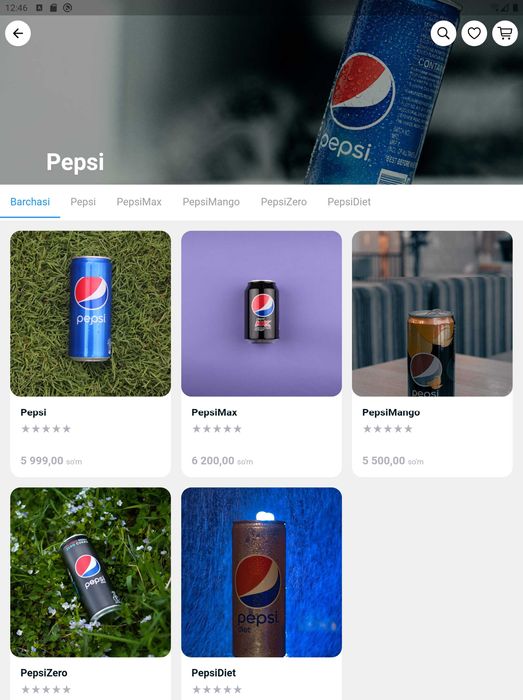Switch to the Barchasi tab
Screen dimensions: 523x700
pyautogui.click(x=30, y=202)
